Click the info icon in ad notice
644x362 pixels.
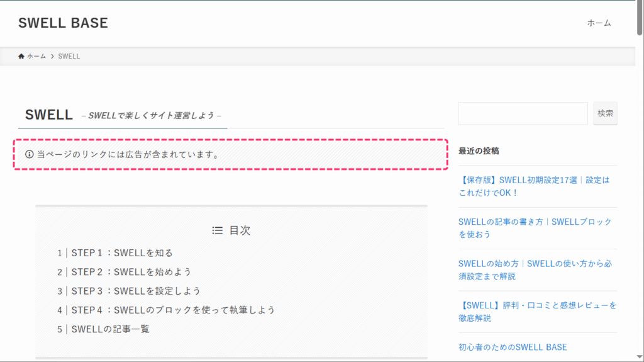coord(29,154)
